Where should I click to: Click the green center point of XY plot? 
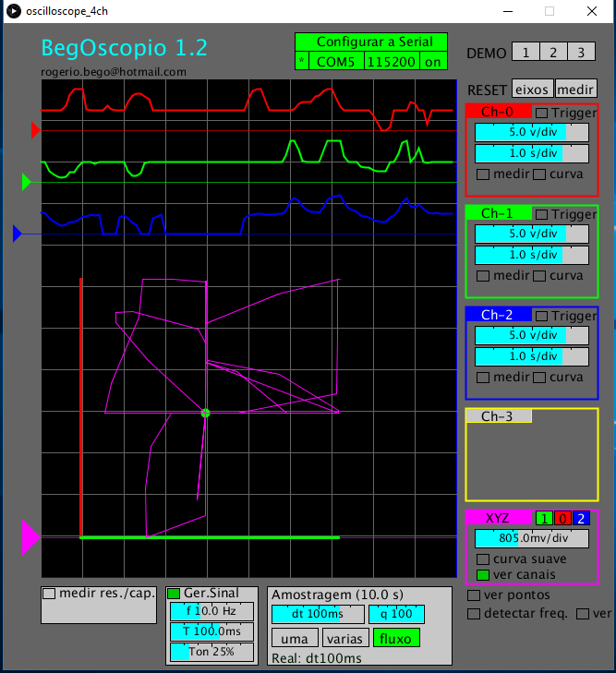click(206, 413)
